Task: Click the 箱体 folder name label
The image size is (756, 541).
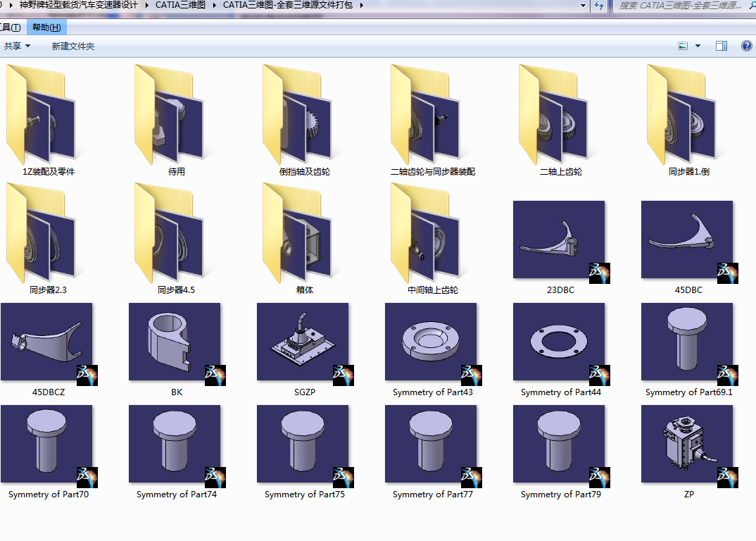Action: (x=305, y=290)
